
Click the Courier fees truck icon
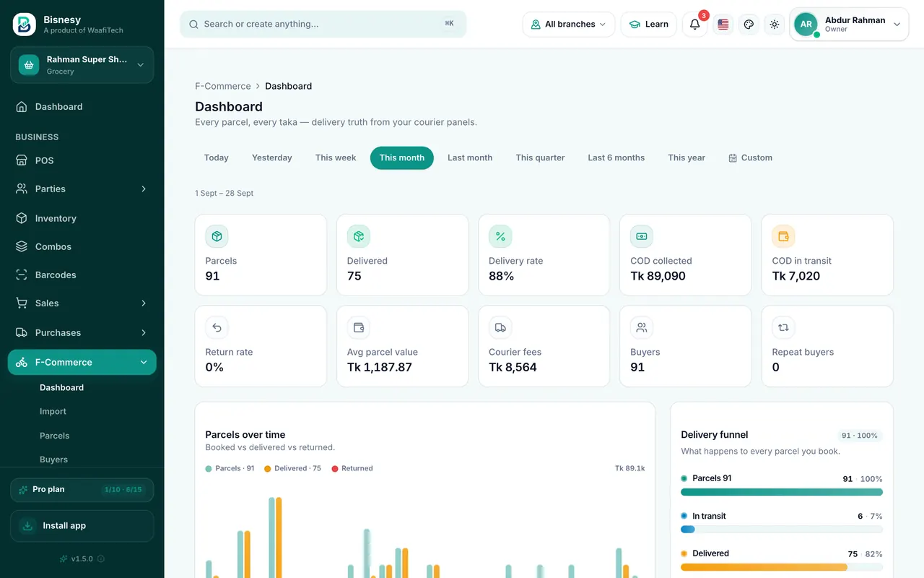point(500,327)
